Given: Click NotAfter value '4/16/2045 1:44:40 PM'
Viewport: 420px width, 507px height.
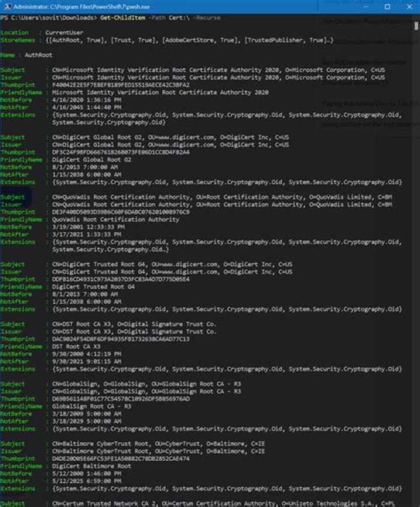Looking at the screenshot, I should coord(87,107).
